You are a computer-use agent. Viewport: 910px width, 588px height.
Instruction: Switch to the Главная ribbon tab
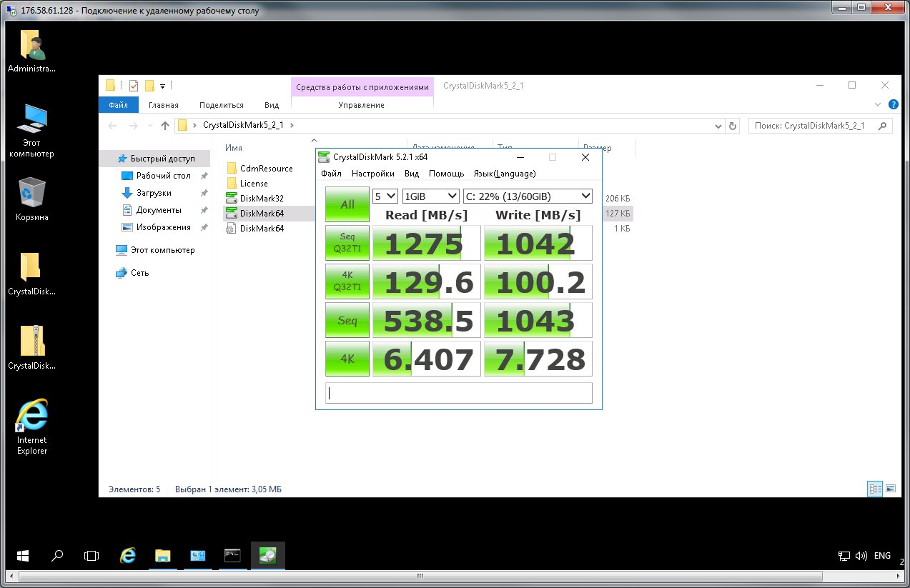(x=164, y=105)
